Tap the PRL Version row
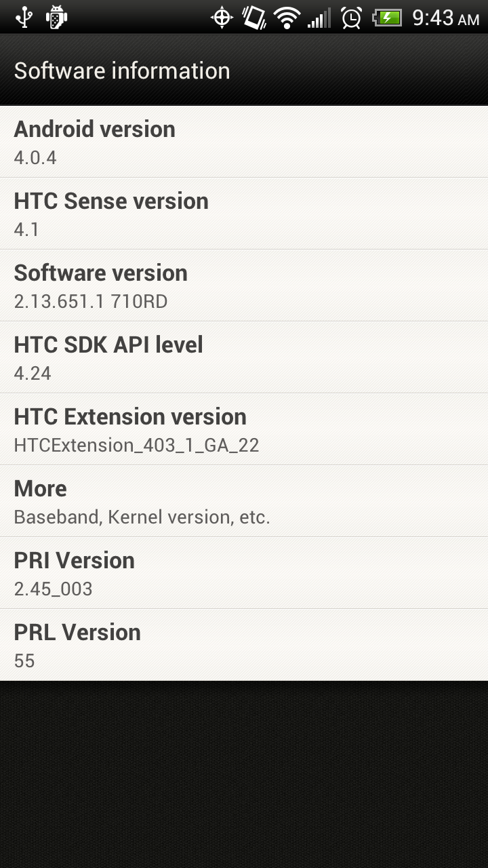 point(244,645)
